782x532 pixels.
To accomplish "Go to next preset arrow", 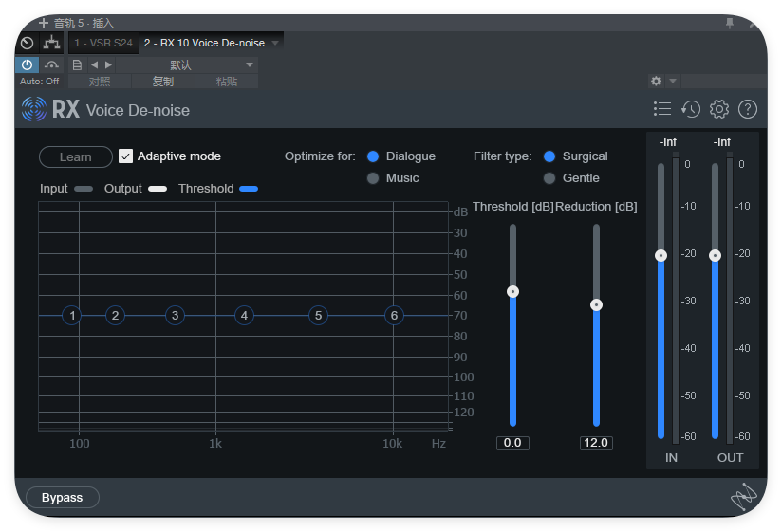I will click(108, 64).
